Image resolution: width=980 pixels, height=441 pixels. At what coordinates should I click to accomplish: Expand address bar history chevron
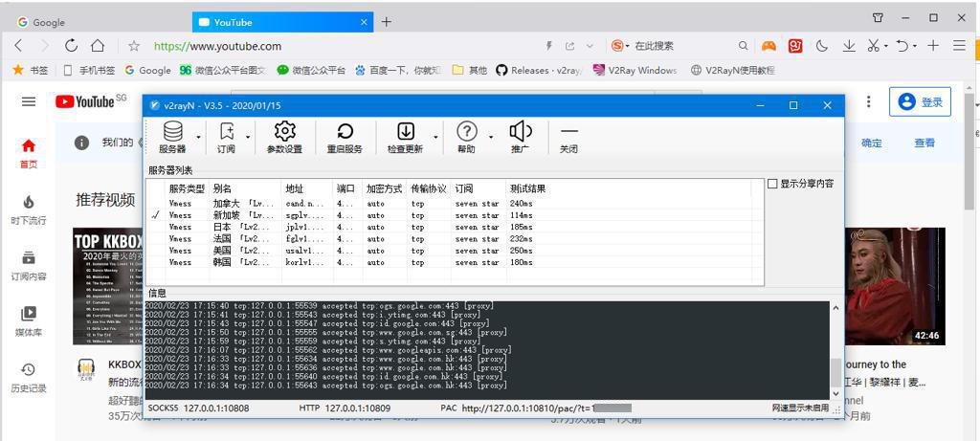(590, 46)
